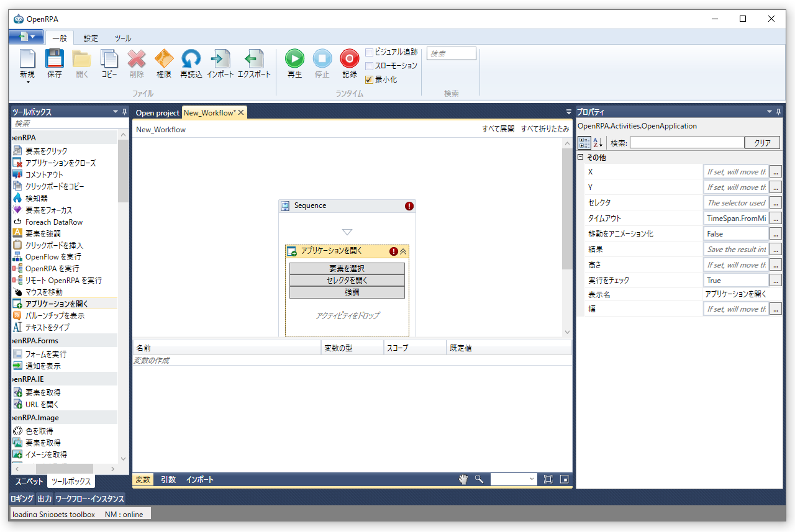Close the New_Workflow tab
The height and width of the screenshot is (532, 795).
tap(241, 112)
